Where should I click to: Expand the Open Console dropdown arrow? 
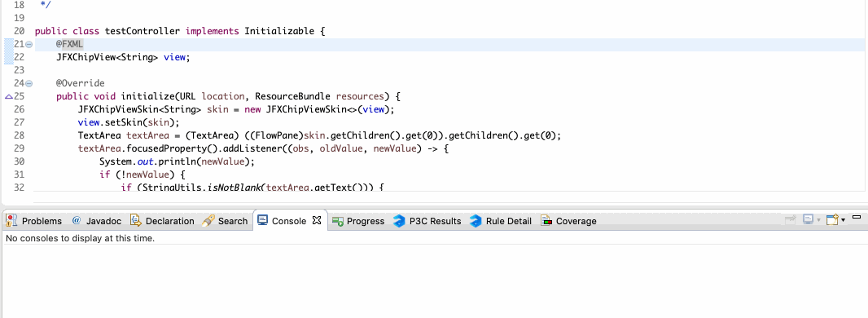tap(843, 220)
